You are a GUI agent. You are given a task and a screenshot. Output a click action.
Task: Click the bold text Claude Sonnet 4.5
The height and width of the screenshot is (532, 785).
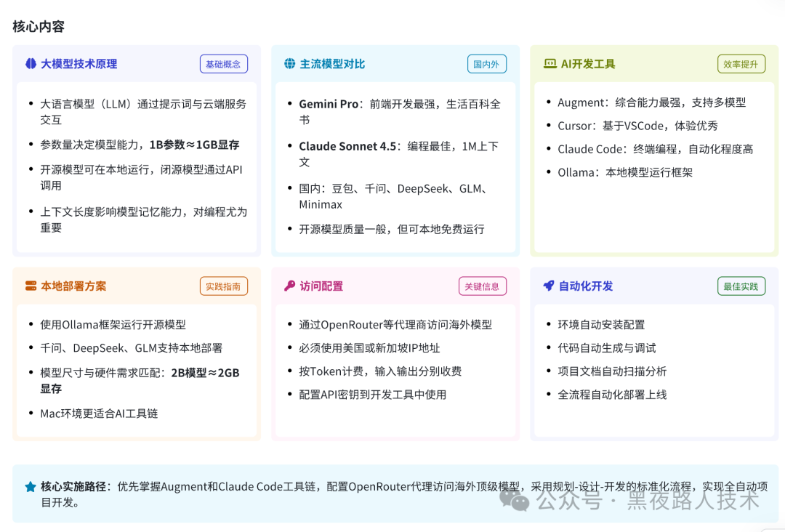click(x=347, y=146)
